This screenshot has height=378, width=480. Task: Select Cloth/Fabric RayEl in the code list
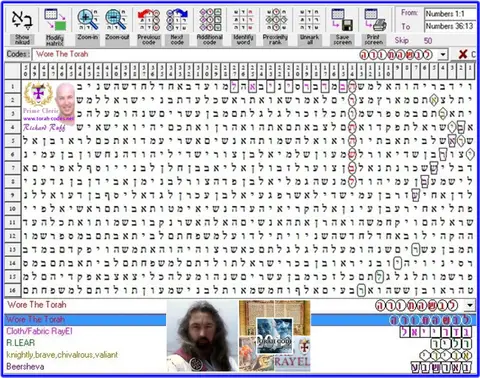coord(39,331)
